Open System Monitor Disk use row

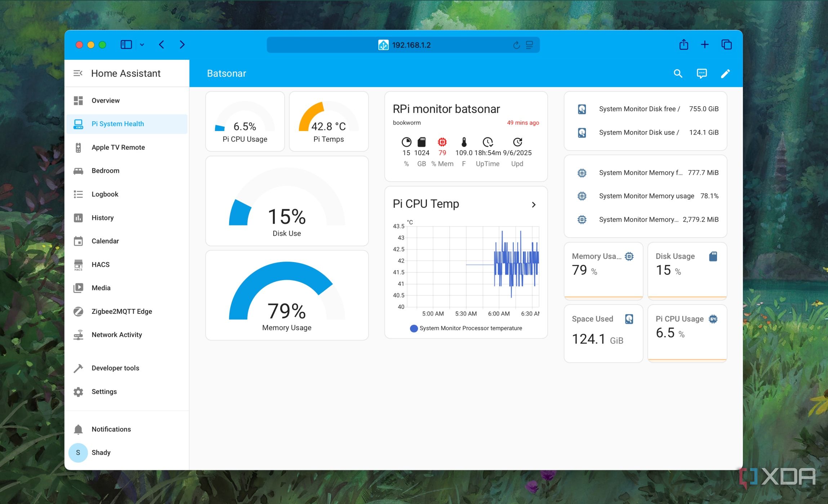[x=645, y=132]
